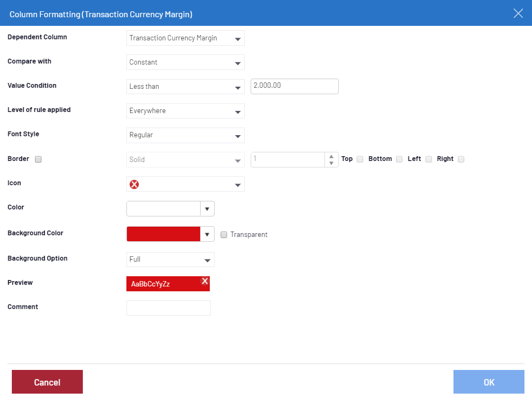This screenshot has height=399, width=532.
Task: Click the red X icon in Icon field
Action: tap(134, 184)
